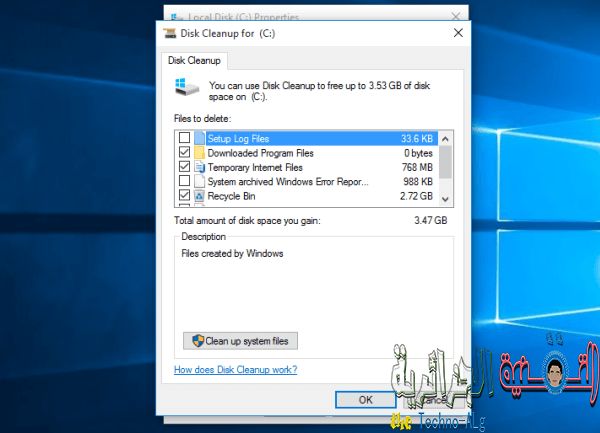Close the Local Disk Properties window behind
This screenshot has height=433, width=600.
click(x=456, y=16)
